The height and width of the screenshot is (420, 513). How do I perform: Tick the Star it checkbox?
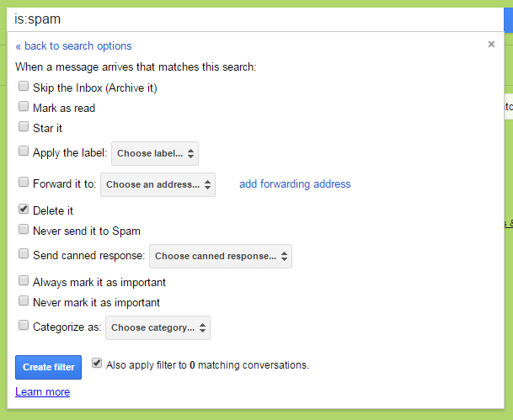point(24,127)
